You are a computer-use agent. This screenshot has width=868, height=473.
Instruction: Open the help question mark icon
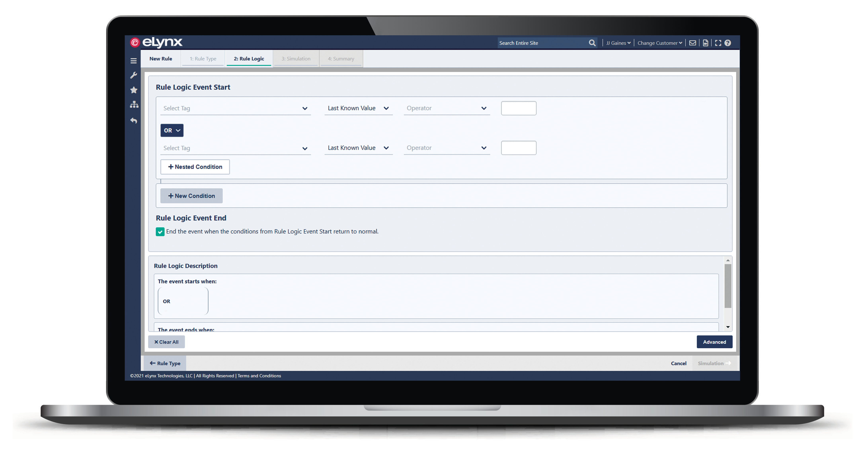(728, 43)
